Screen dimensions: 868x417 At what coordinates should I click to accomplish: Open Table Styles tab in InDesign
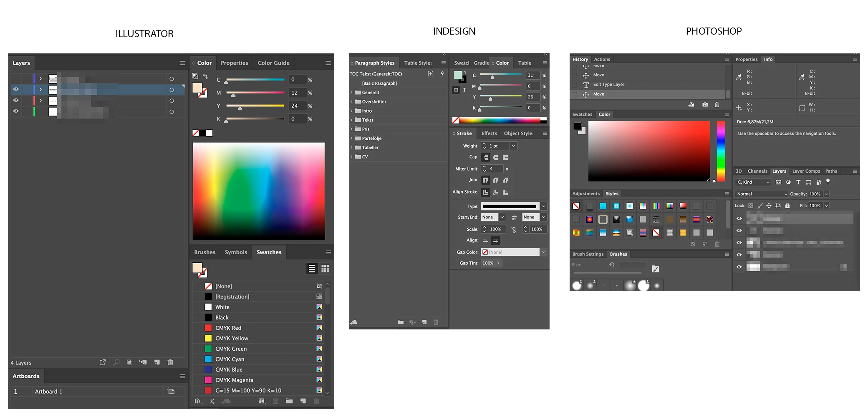pyautogui.click(x=418, y=63)
